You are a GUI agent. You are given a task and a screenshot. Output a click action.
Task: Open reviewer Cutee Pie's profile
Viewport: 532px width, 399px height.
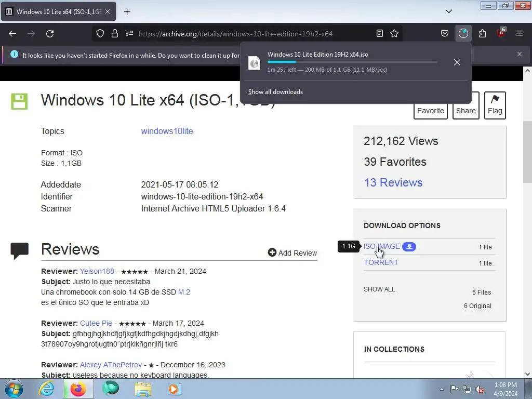(x=96, y=323)
